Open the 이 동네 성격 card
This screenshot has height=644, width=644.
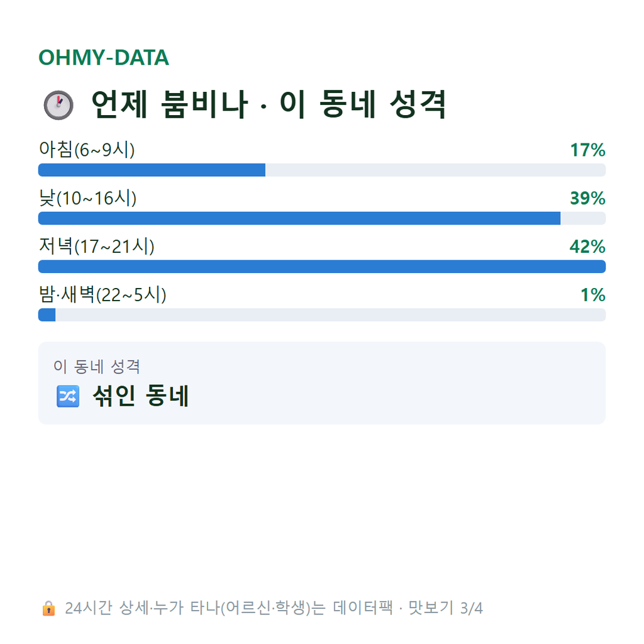(x=322, y=383)
